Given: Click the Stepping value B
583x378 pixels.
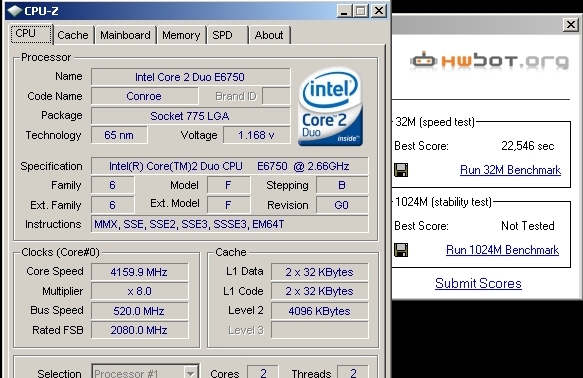Looking at the screenshot, I should coord(342,185).
